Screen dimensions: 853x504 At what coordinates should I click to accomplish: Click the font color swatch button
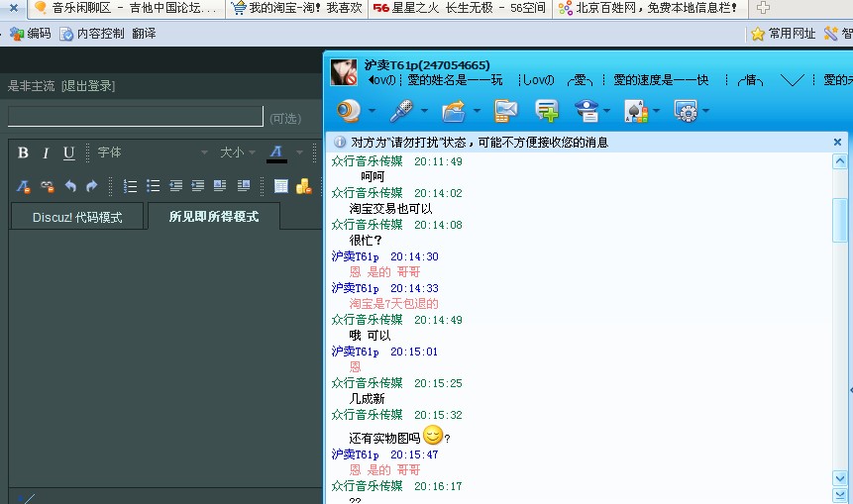point(277,152)
